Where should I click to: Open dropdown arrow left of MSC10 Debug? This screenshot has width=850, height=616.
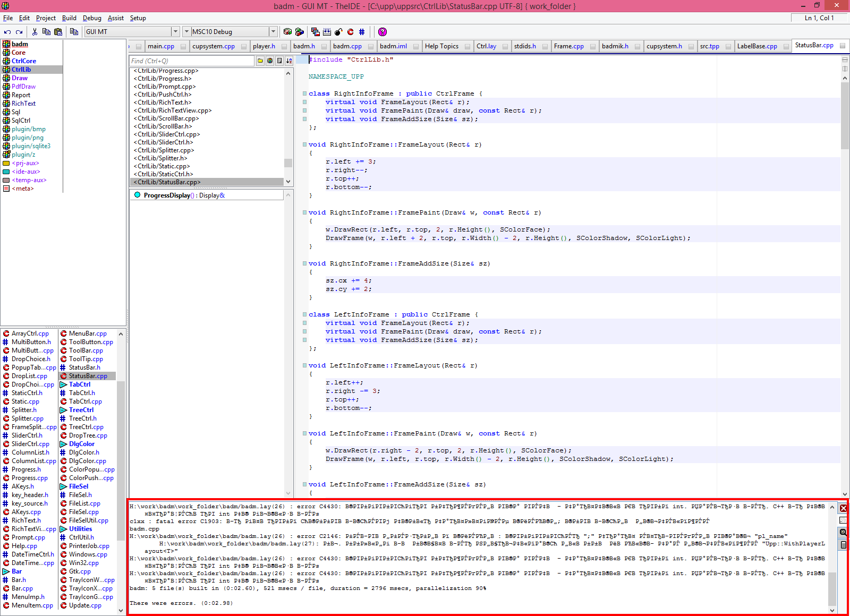[186, 32]
